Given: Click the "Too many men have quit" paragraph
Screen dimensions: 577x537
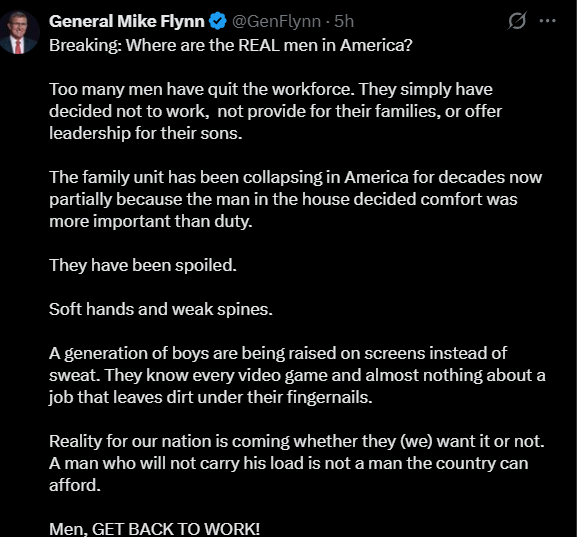Looking at the screenshot, I should point(275,111).
